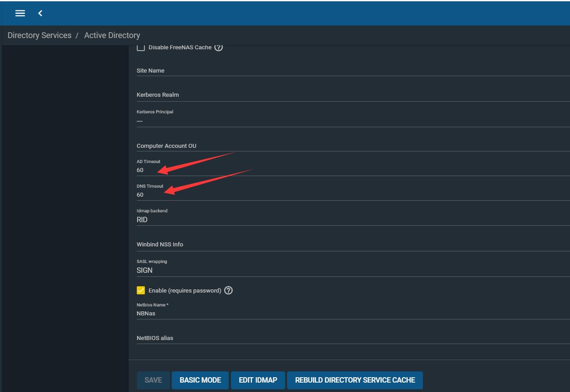The width and height of the screenshot is (570, 392).
Task: Open Idmap backend dropdown showing RID
Action: point(350,220)
